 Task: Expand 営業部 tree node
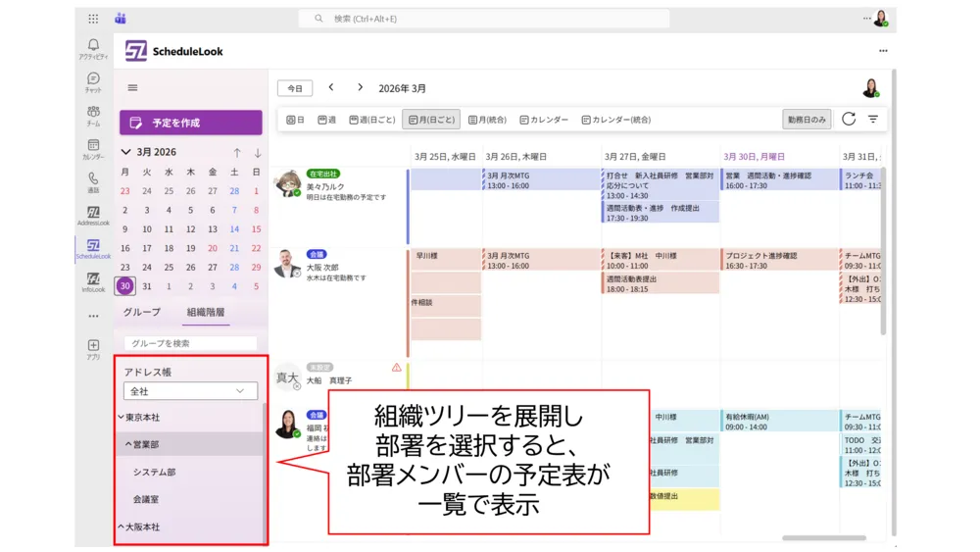pyautogui.click(x=128, y=444)
